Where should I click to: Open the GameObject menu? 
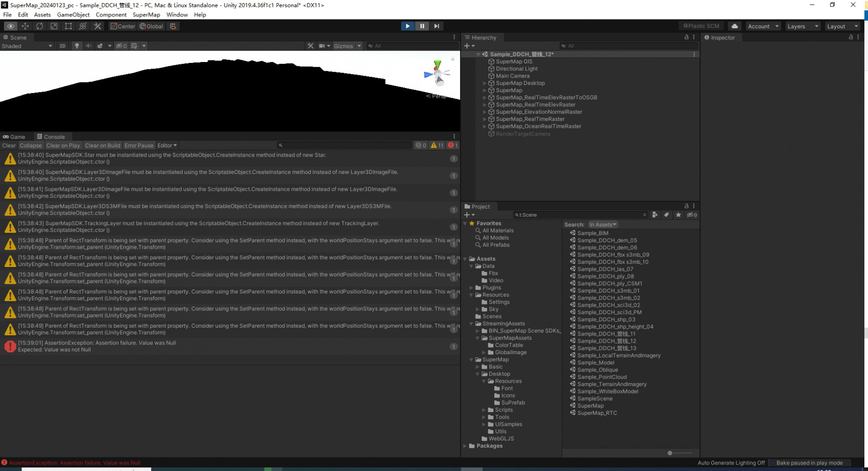point(73,15)
